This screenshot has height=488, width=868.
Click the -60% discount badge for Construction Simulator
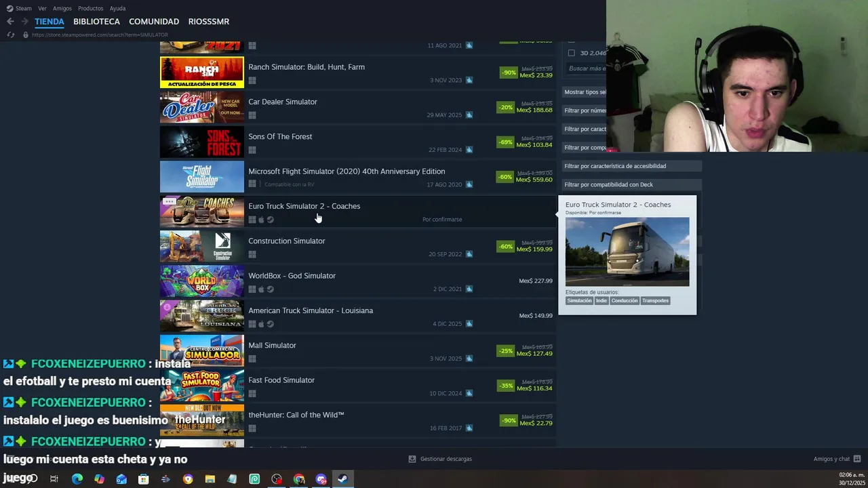point(506,247)
